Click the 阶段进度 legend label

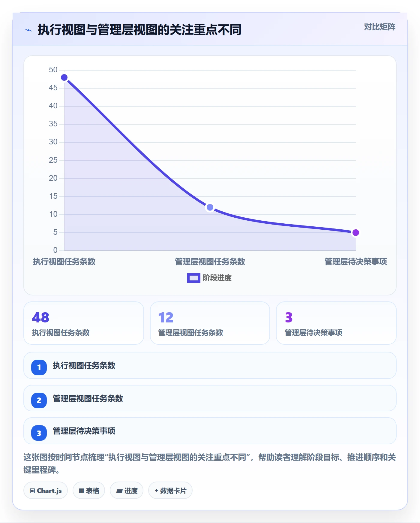217,278
